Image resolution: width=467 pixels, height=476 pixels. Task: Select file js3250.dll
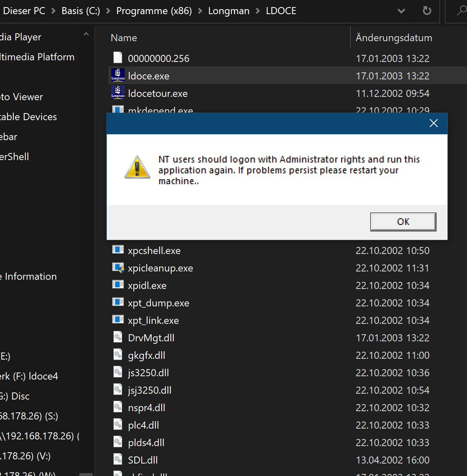pos(148,373)
